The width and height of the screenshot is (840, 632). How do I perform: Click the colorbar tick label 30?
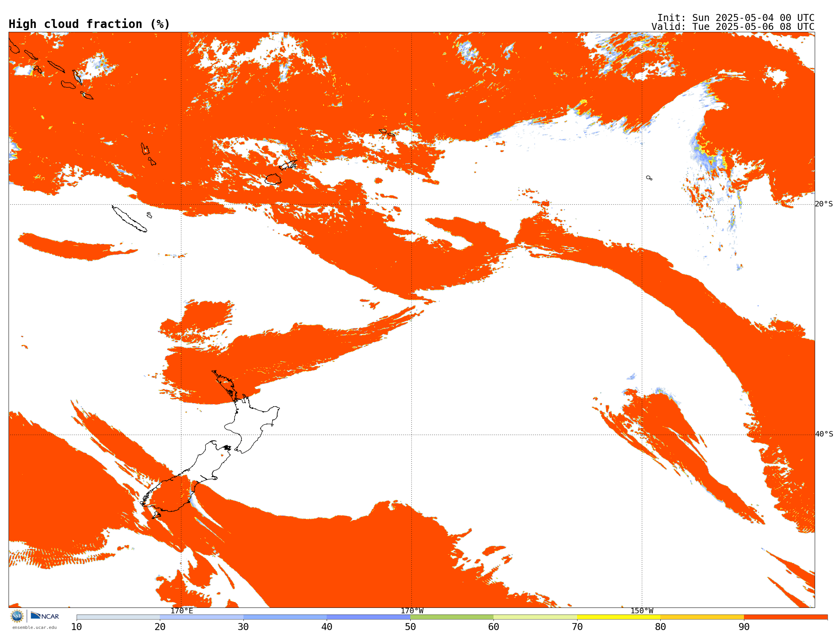[x=243, y=627]
